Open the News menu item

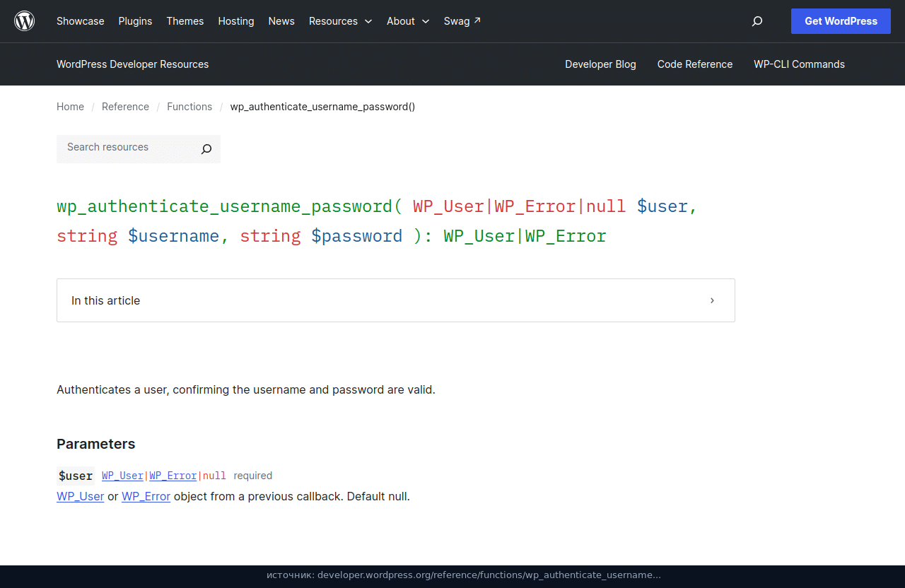pos(281,21)
